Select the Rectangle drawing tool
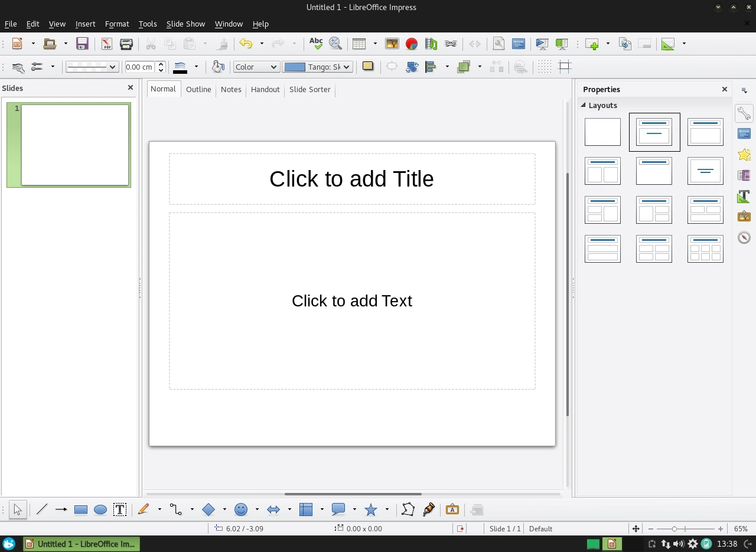Viewport: 756px width, 552px height. tap(80, 509)
